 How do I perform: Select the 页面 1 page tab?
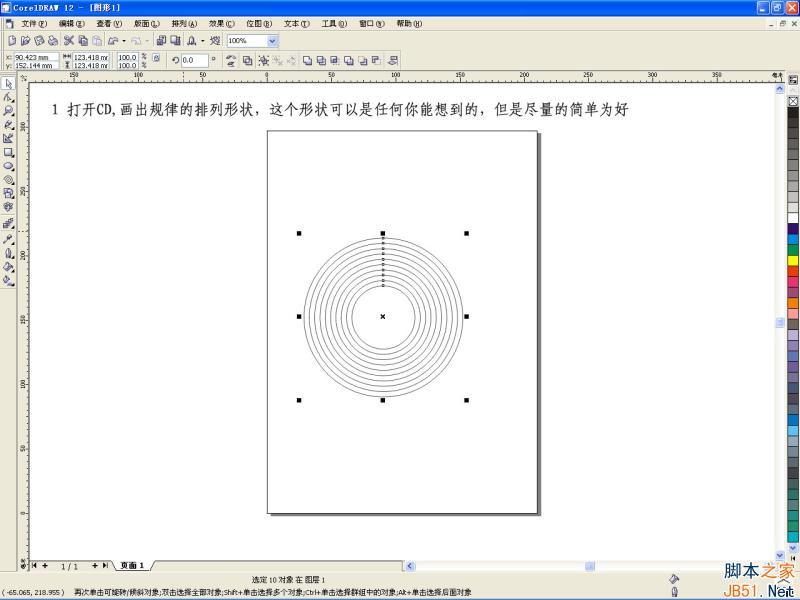(132, 565)
